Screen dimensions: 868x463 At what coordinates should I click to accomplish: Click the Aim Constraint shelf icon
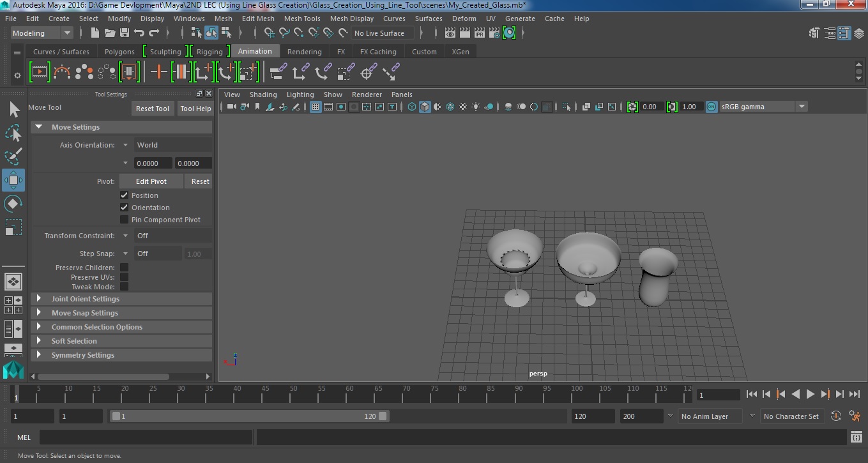(x=367, y=72)
